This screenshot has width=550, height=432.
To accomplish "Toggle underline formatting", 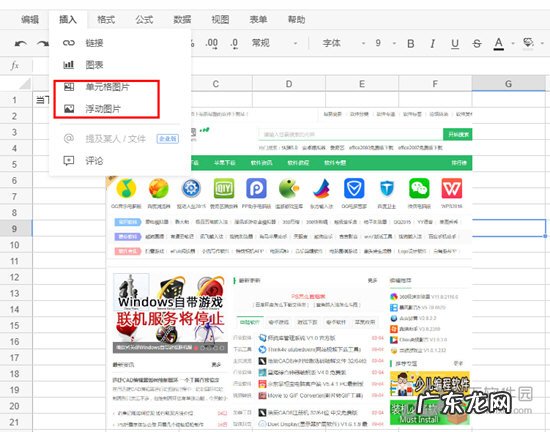I will (x=455, y=43).
